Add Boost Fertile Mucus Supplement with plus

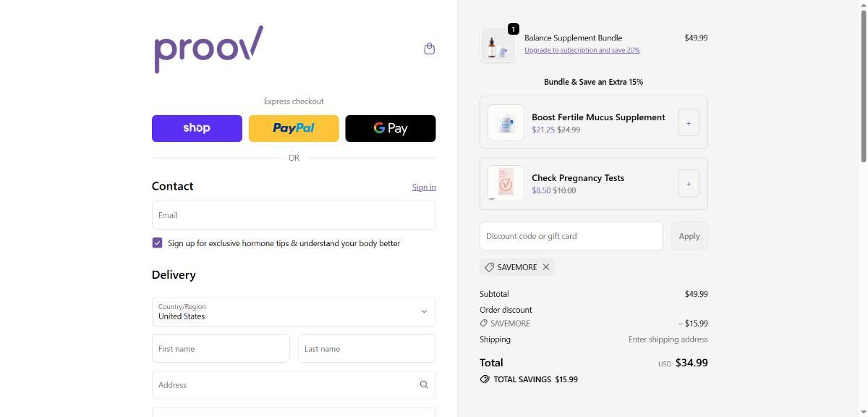click(688, 123)
